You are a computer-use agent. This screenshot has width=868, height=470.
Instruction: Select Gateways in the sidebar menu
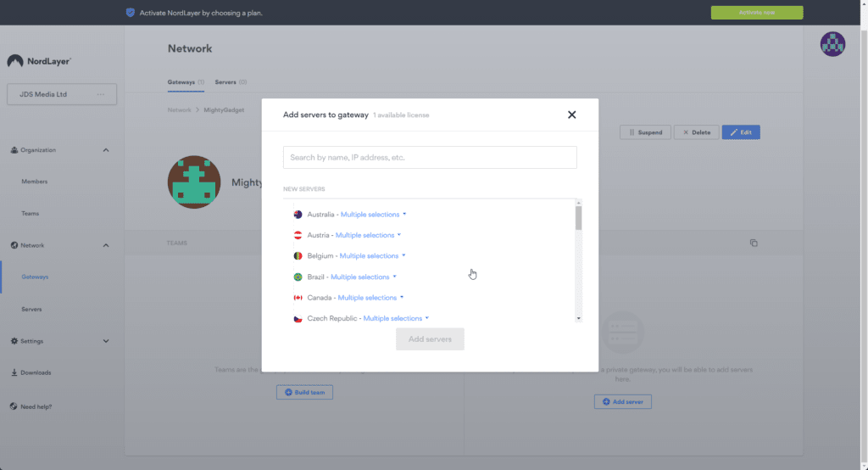35,277
